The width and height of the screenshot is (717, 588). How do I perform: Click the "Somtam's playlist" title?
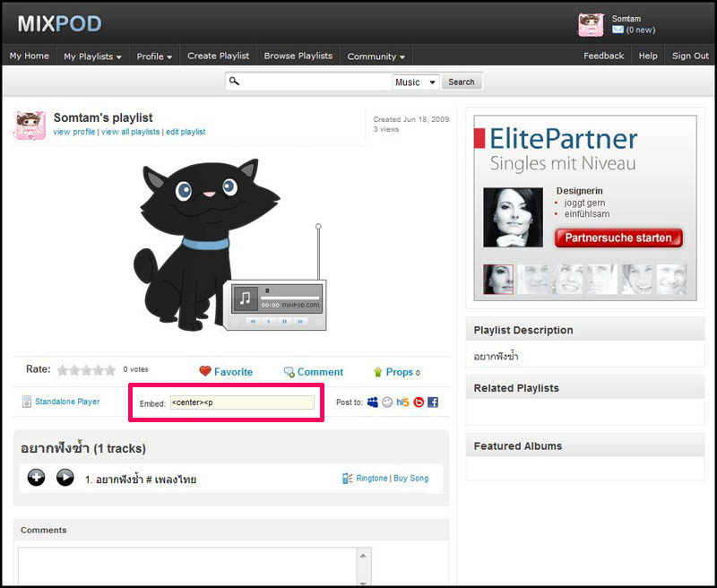[x=103, y=118]
